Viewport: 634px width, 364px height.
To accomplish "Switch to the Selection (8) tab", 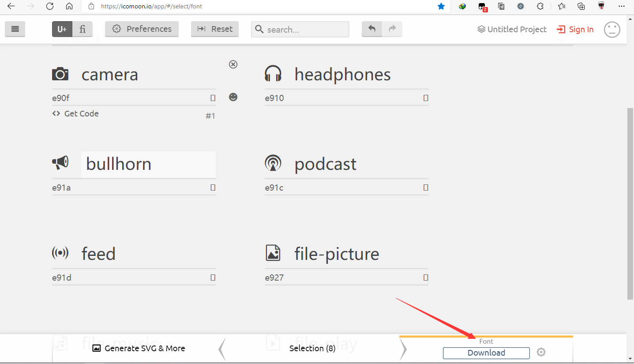I will (x=312, y=349).
